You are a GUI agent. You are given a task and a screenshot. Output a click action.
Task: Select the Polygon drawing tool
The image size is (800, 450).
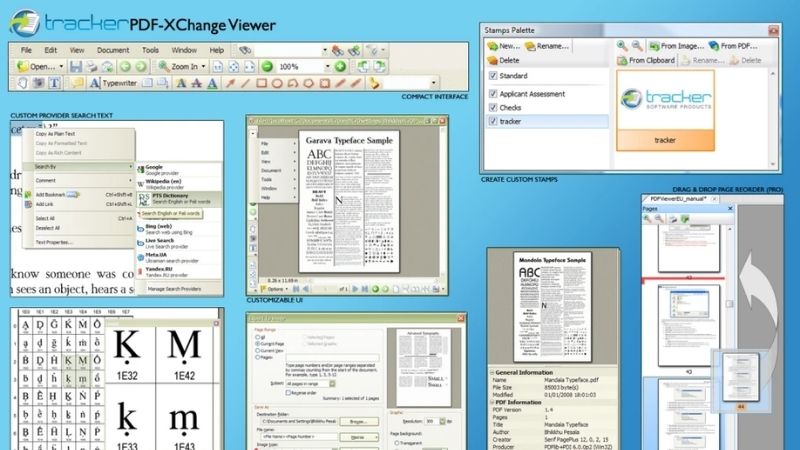(x=309, y=83)
